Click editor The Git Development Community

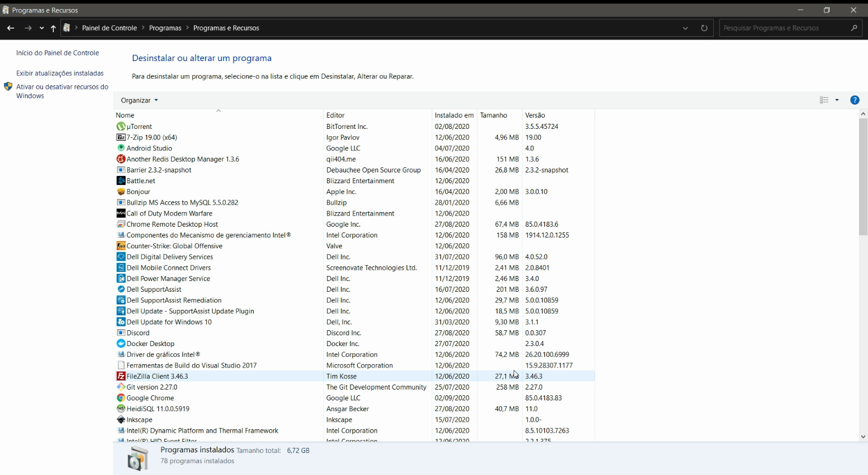[x=376, y=387]
